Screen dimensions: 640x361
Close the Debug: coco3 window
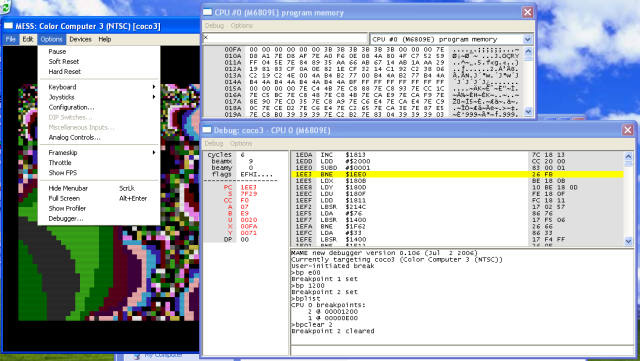pos(627,130)
